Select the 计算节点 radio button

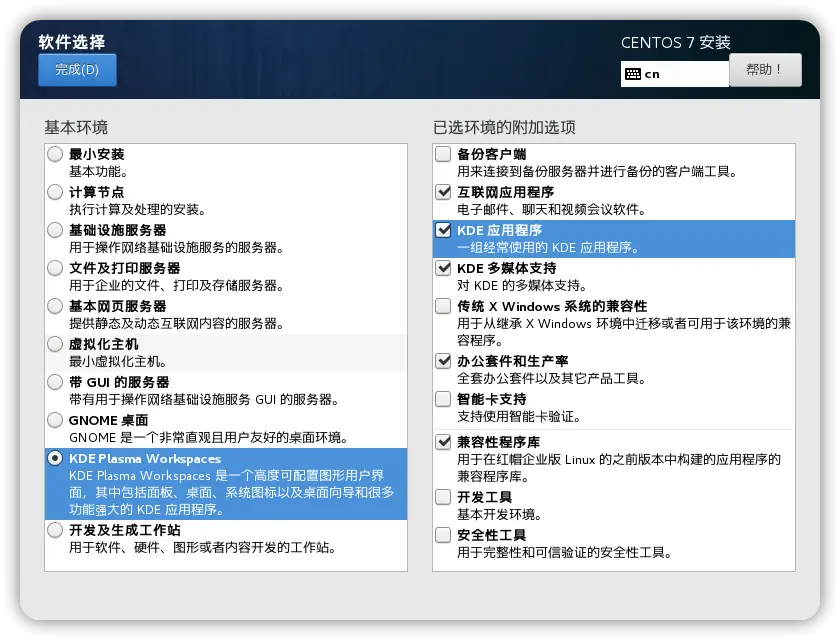click(55, 192)
